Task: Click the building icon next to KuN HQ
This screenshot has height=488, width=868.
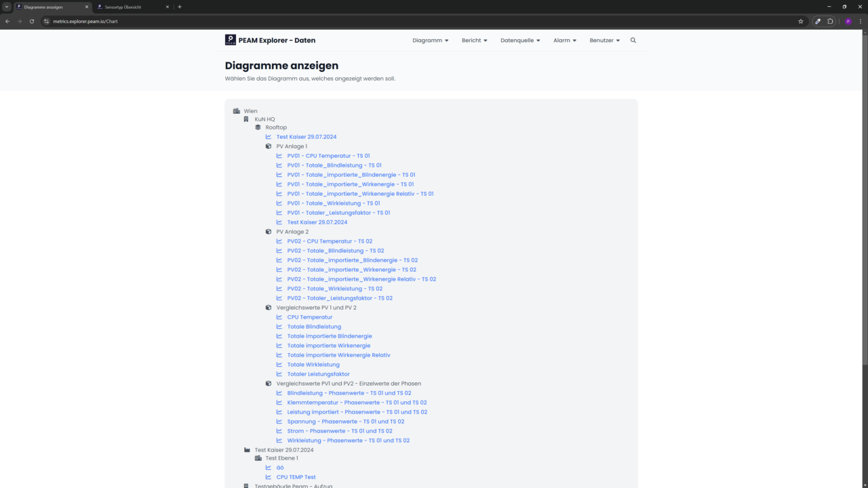Action: point(247,119)
